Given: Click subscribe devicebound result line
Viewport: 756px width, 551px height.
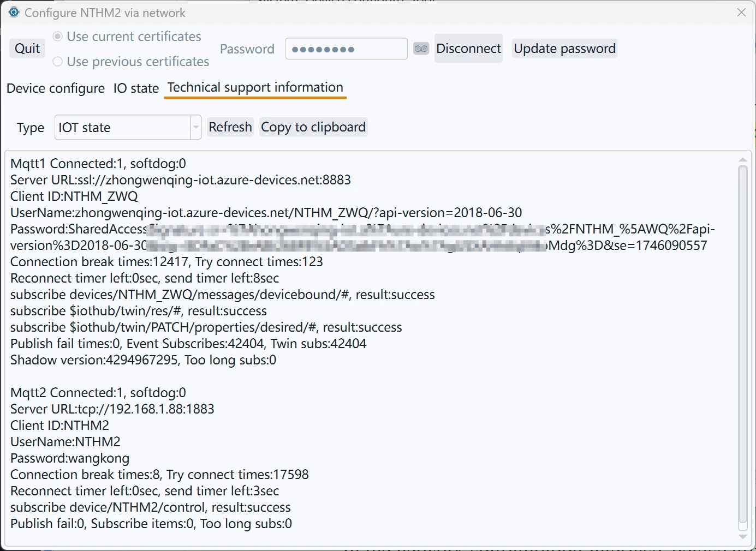Looking at the screenshot, I should 223,295.
